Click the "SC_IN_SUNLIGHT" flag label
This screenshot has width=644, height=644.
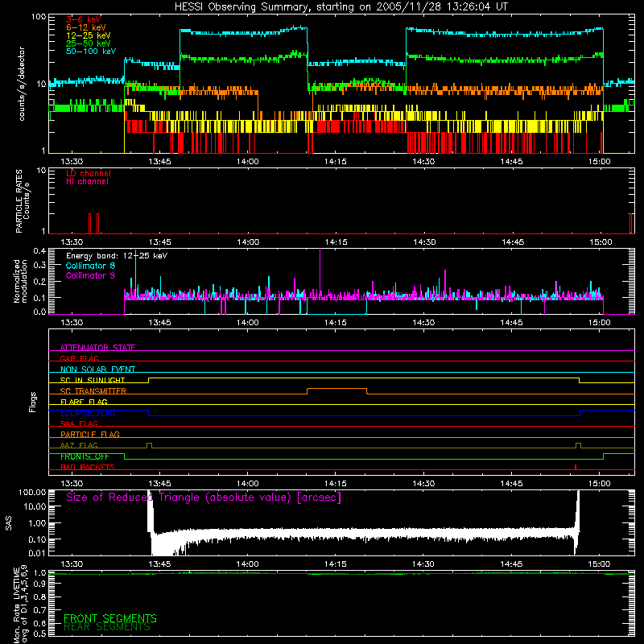[x=93, y=380]
